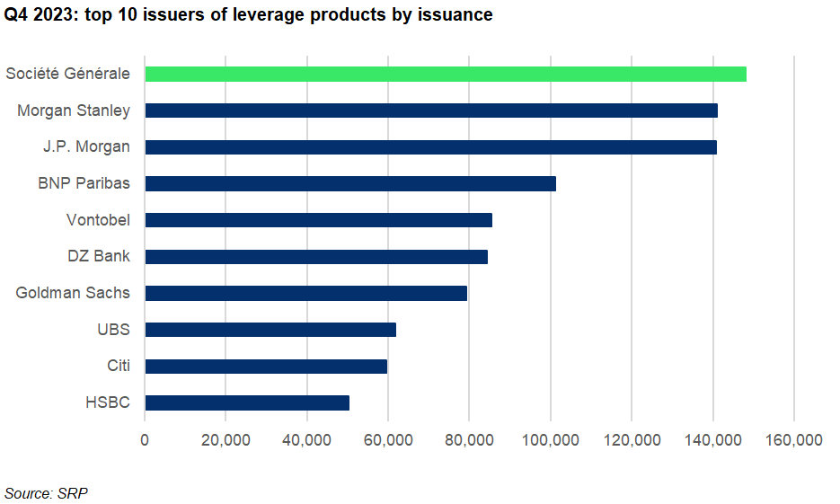Select the Vontobel label
This screenshot has height=504, width=840.
(98, 219)
